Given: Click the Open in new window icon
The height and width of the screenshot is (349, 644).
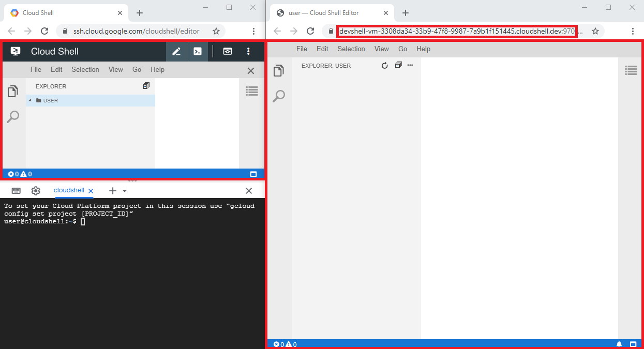Looking at the screenshot, I should [x=228, y=51].
